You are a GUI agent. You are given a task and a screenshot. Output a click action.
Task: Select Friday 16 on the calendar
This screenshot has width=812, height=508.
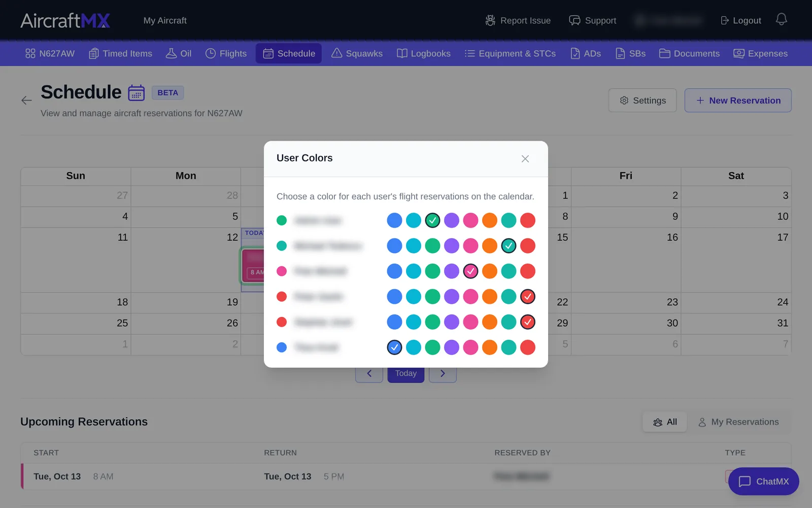click(626, 260)
